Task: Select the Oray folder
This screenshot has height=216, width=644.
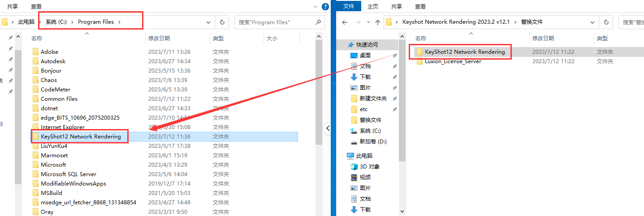Action: 47,212
